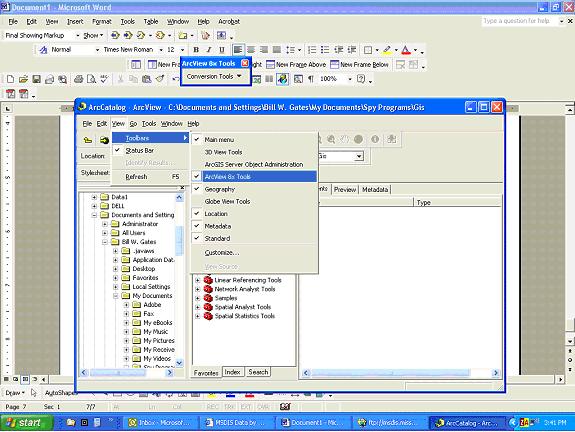Viewport: 575px width, 432px height.
Task: Click New Frame Below button
Action: (x=359, y=65)
